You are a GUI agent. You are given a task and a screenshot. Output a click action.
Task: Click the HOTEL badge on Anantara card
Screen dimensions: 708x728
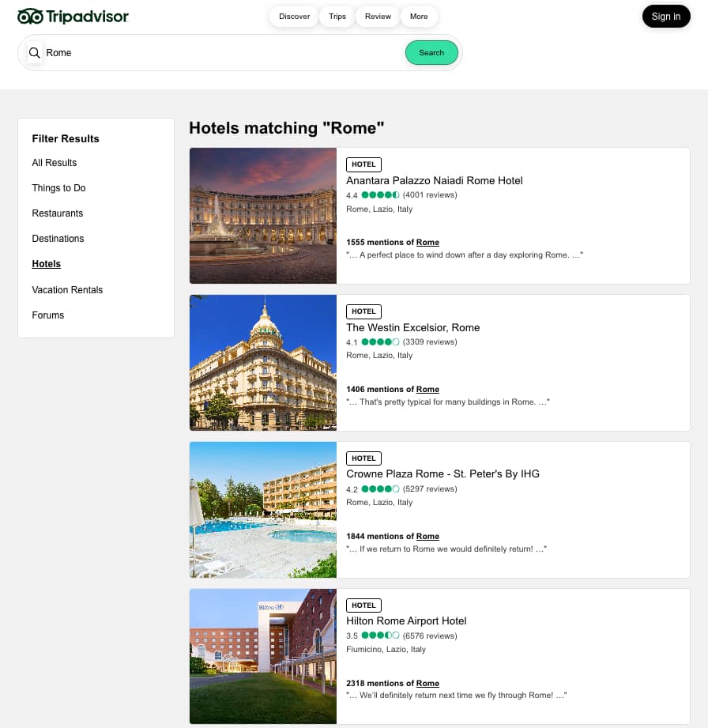(363, 164)
